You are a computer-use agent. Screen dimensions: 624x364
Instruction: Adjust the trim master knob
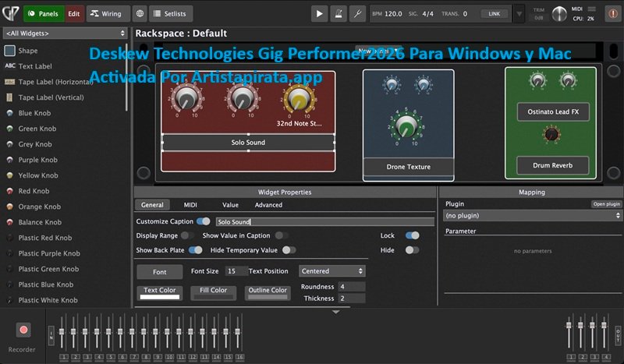coord(559,14)
